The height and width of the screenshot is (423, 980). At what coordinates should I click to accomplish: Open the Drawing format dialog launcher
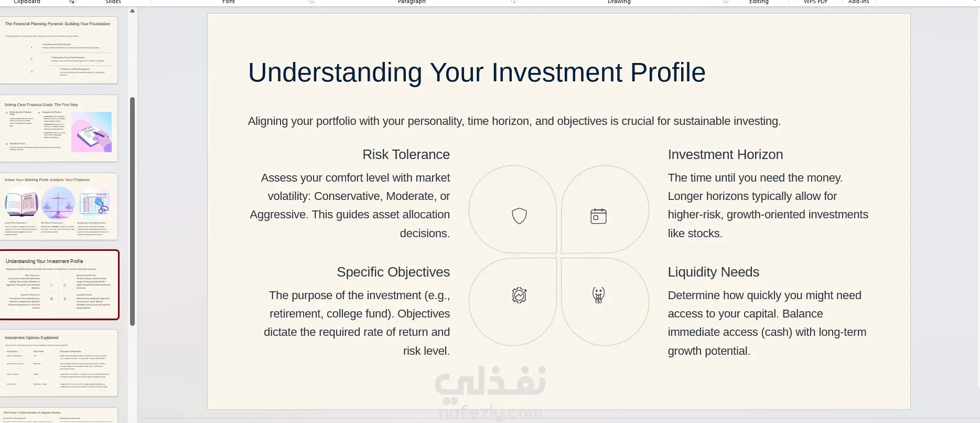tap(726, 2)
